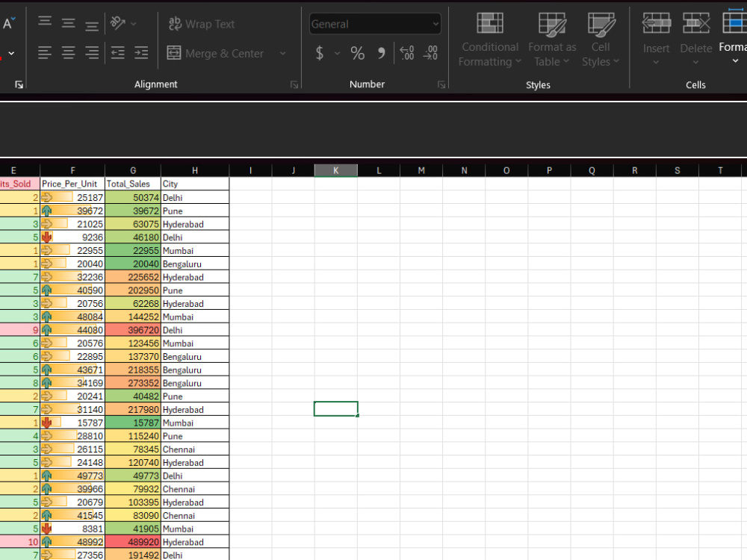Expand accounting format dropdown arrow

[x=338, y=53]
